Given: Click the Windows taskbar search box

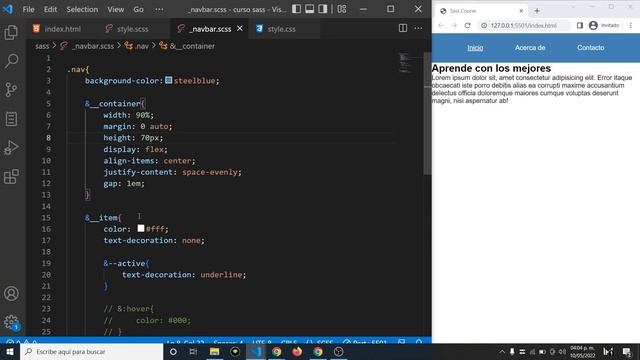Looking at the screenshot, I should [x=91, y=351].
